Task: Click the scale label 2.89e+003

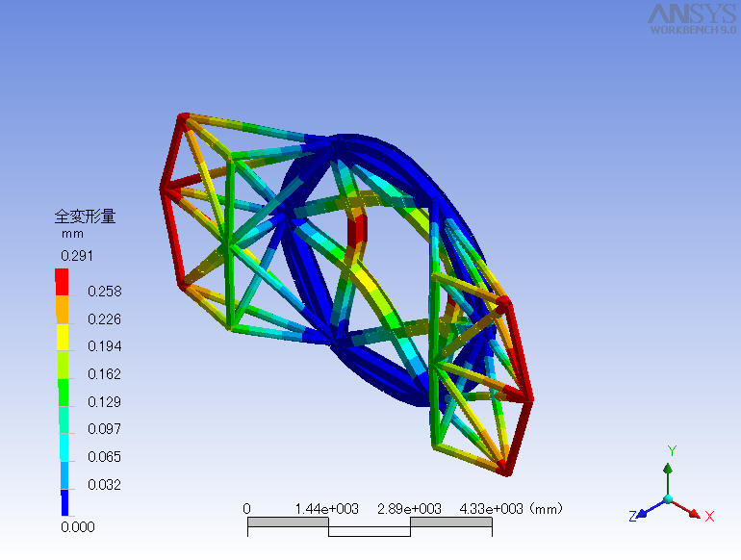Action: pyautogui.click(x=409, y=509)
